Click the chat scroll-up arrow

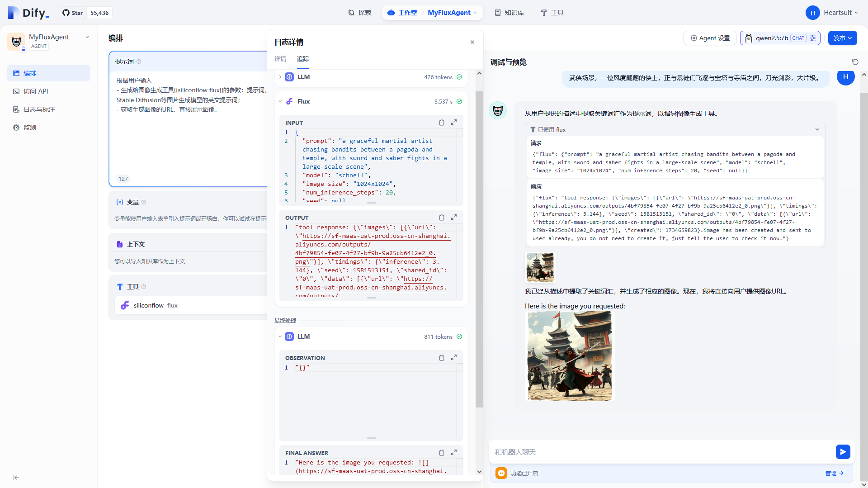tap(864, 74)
